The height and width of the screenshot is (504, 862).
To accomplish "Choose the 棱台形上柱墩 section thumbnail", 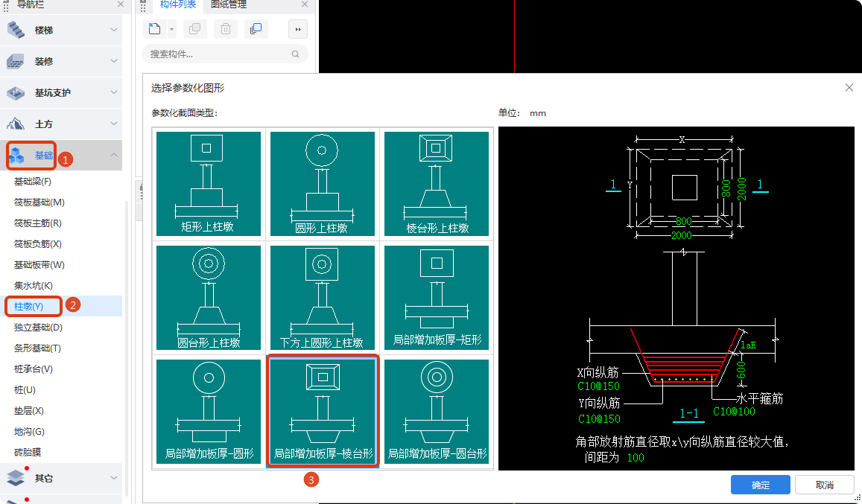I will coord(437,184).
